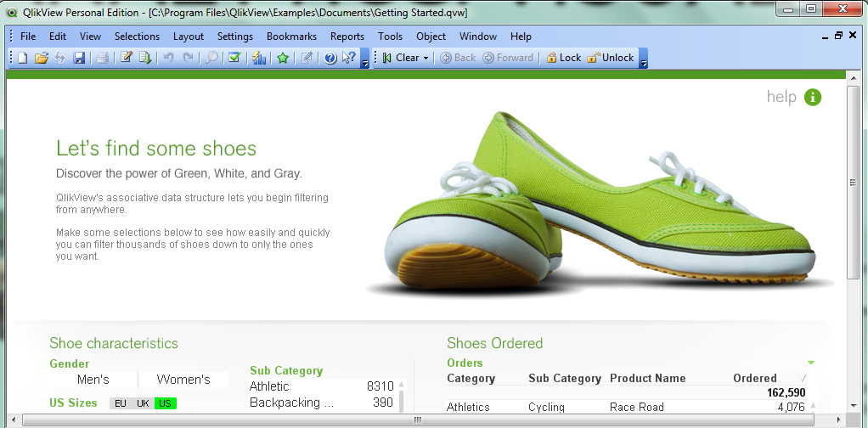Select the US sizes toggle

click(x=166, y=403)
